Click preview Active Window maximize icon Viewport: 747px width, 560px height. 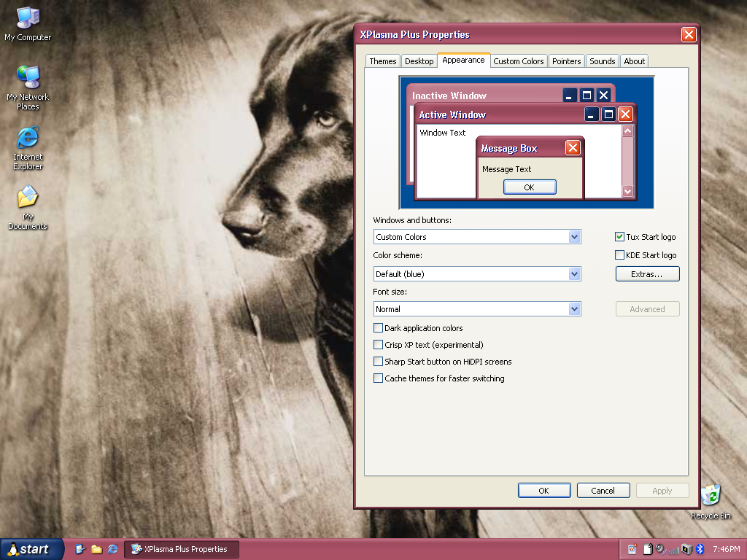pyautogui.click(x=608, y=114)
